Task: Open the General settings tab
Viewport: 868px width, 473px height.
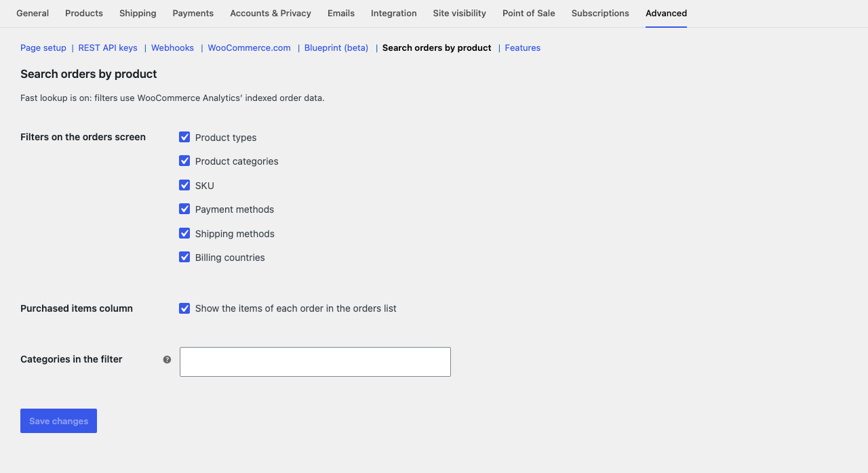Action: click(x=33, y=14)
